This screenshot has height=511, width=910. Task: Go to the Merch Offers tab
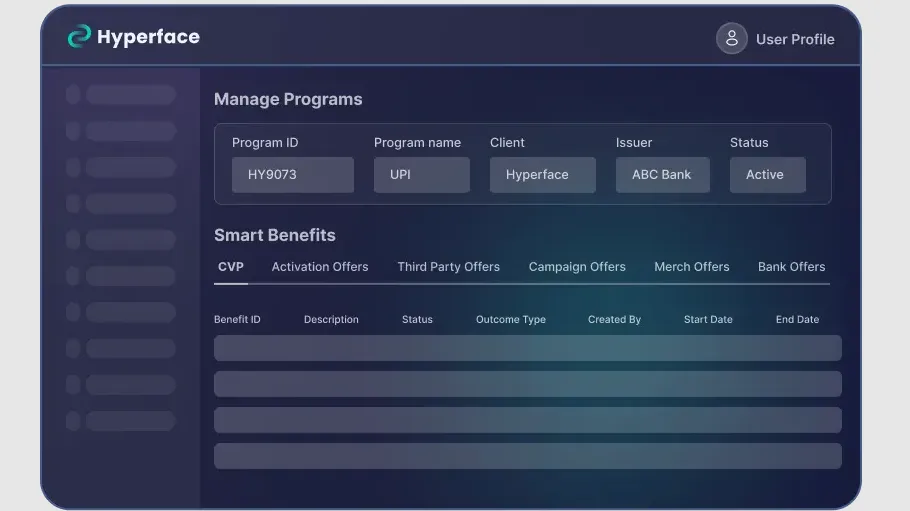(692, 267)
